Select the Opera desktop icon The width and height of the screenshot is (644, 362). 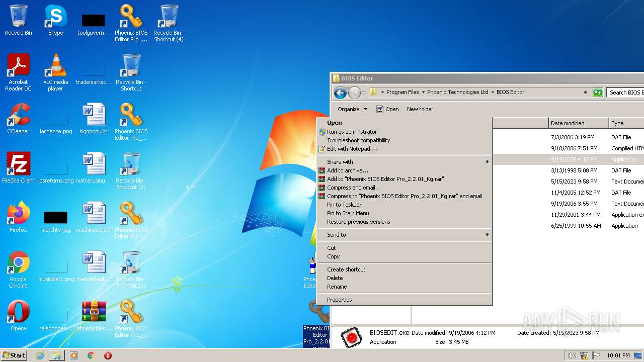click(18, 316)
